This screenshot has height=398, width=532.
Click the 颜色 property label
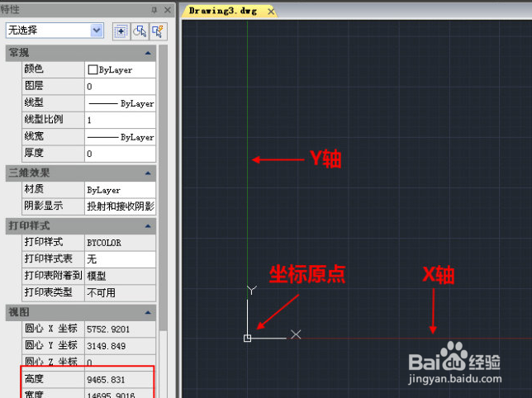coord(34,69)
